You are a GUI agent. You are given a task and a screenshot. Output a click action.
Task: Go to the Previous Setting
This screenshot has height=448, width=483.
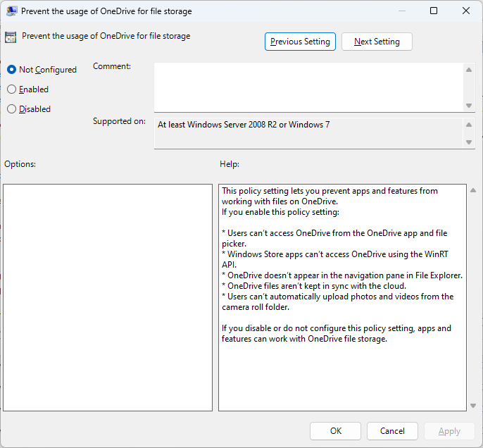pos(300,42)
